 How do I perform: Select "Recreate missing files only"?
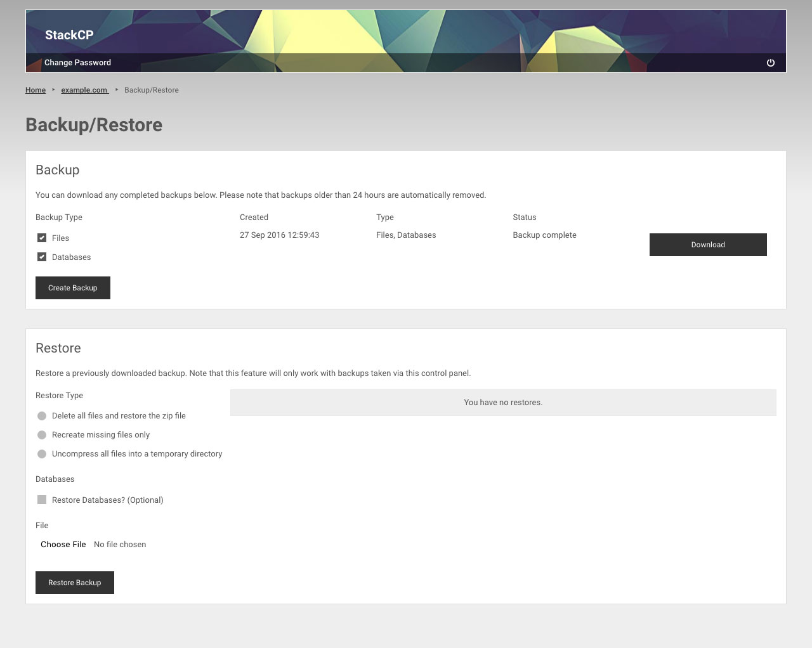(x=41, y=435)
